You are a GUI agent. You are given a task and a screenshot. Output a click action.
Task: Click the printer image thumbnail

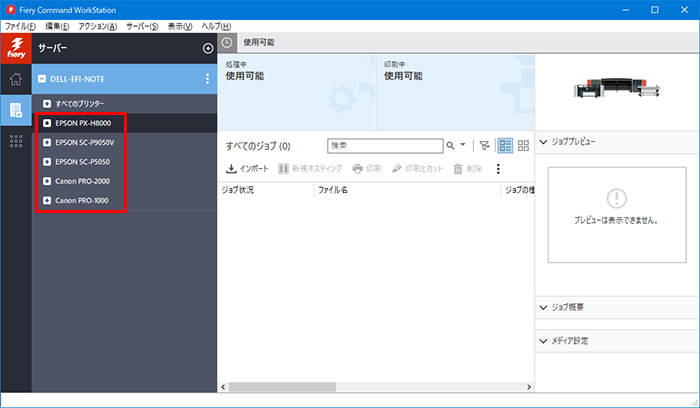pos(617,88)
